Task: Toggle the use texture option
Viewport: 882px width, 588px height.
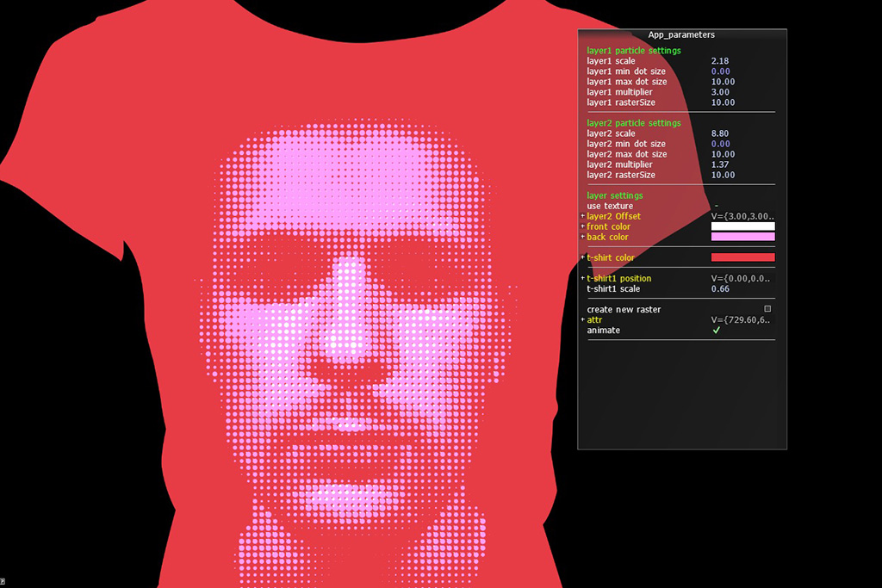Action: coord(716,207)
